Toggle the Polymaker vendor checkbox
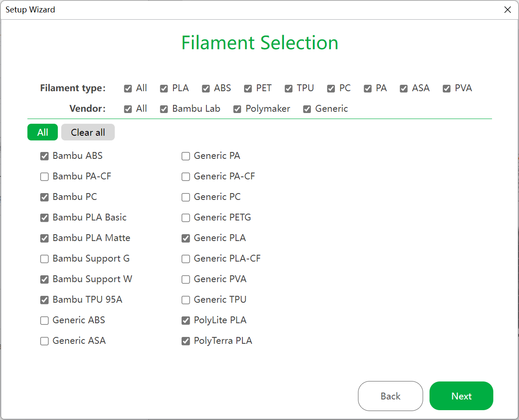519x420 pixels. tap(237, 109)
